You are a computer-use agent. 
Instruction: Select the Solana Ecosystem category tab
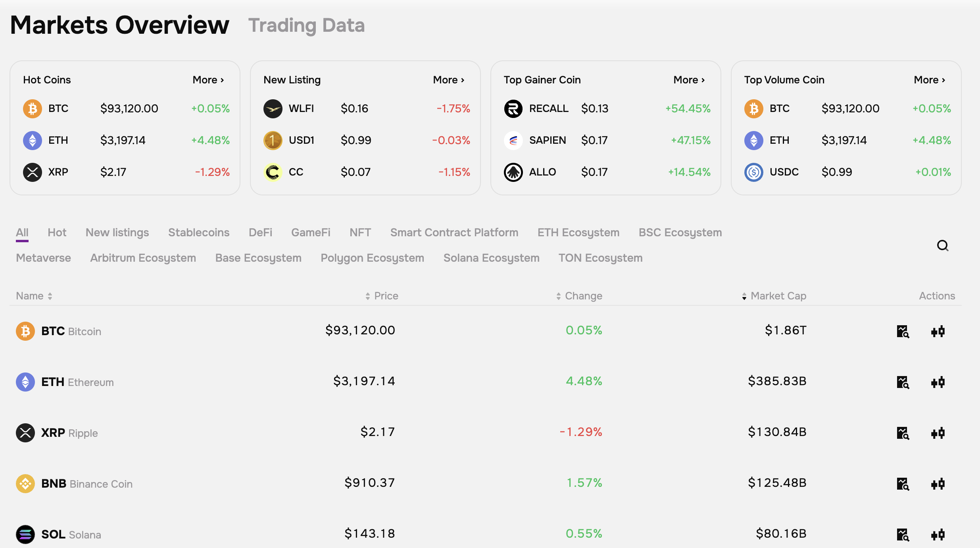(491, 258)
